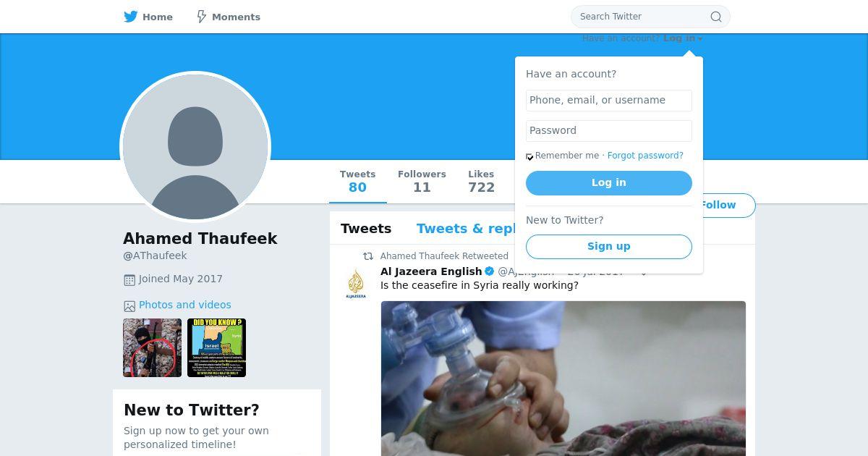This screenshot has height=456, width=868.
Task: Open the Did You Know map thumbnail
Action: click(x=216, y=347)
